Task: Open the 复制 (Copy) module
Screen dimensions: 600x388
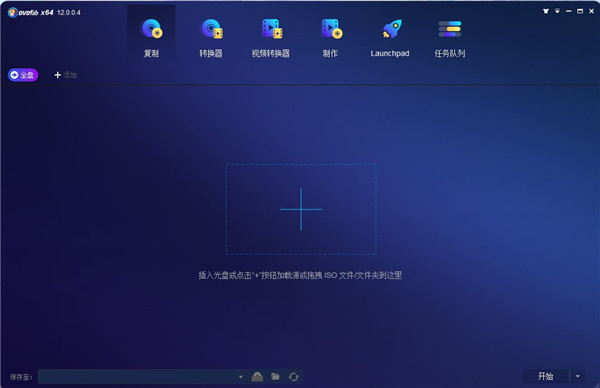Action: click(x=152, y=38)
